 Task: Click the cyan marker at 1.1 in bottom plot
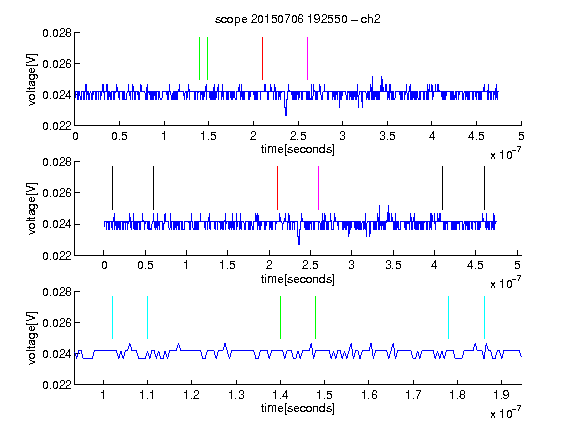click(x=147, y=317)
